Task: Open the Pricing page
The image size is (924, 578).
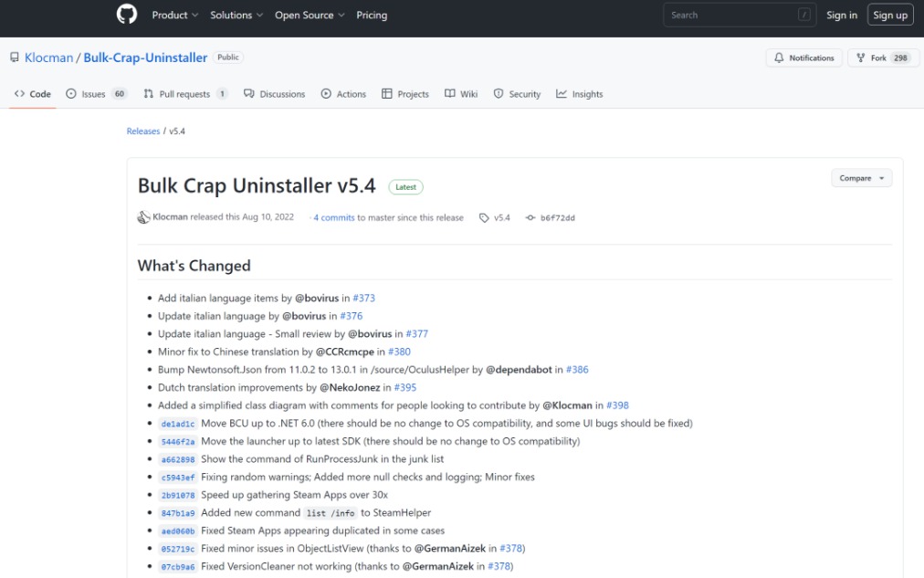Action: (372, 16)
